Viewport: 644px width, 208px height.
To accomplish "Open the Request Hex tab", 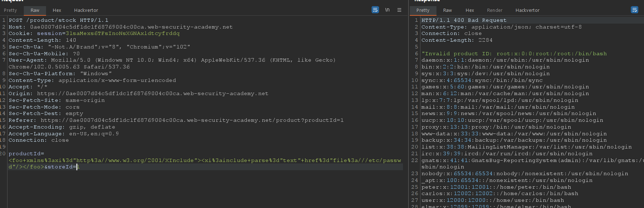I will tap(57, 11).
